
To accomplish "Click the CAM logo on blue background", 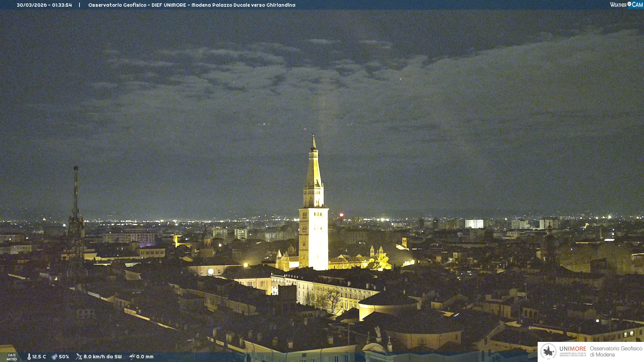I will pyautogui.click(x=637, y=5).
